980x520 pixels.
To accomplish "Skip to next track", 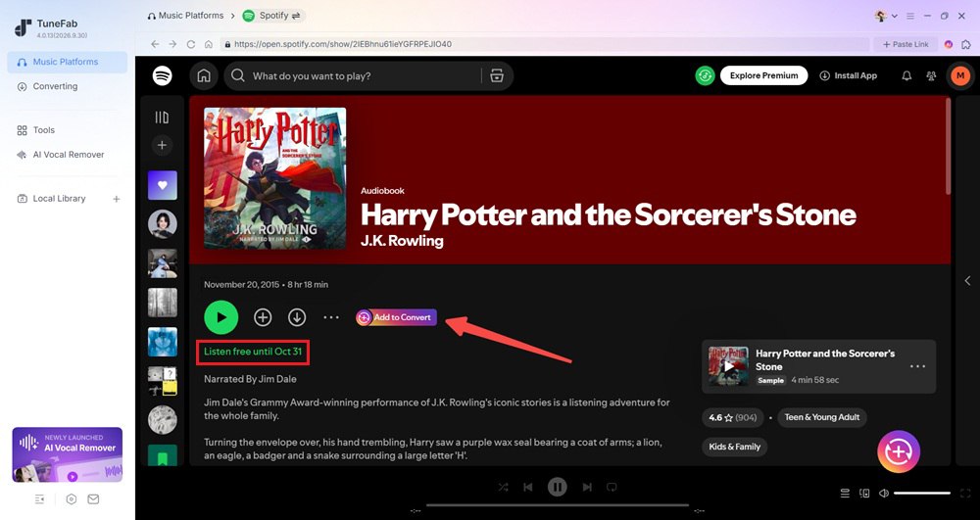I will coord(587,487).
